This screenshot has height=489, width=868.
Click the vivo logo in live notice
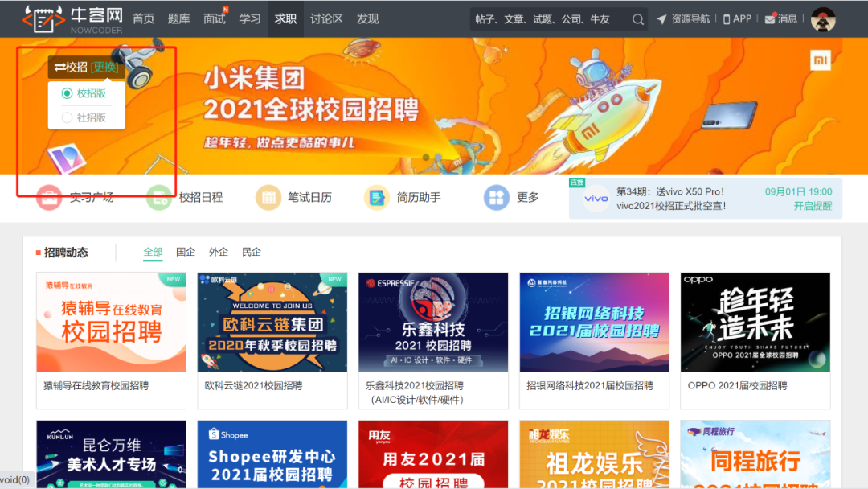coord(596,199)
